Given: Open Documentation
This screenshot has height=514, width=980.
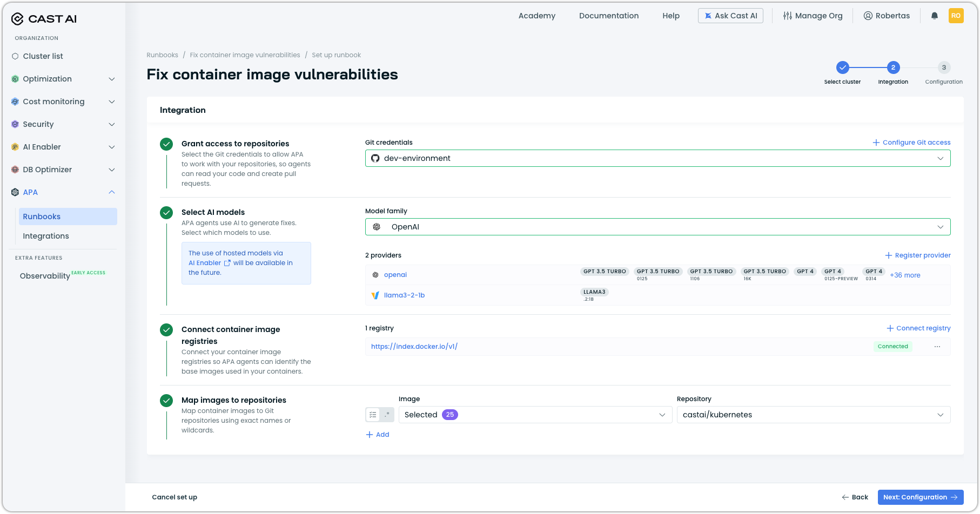Looking at the screenshot, I should 609,16.
